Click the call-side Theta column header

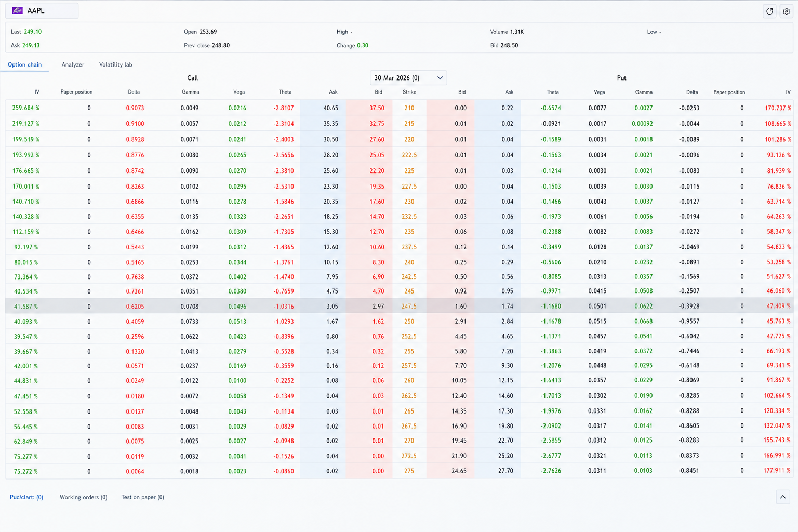(x=285, y=92)
